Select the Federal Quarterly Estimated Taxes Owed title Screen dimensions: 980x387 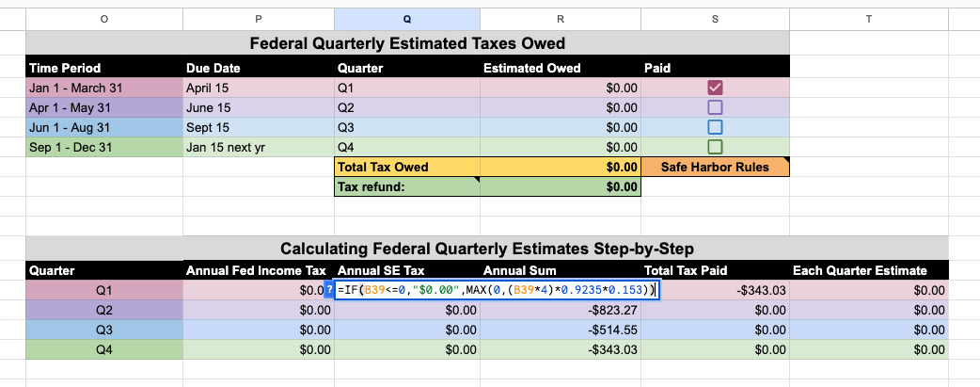pos(406,42)
